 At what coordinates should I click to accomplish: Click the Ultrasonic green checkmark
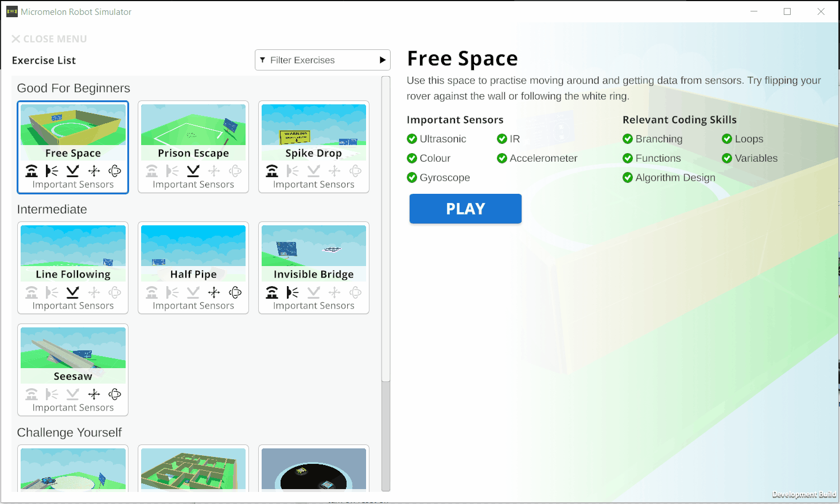[412, 139]
